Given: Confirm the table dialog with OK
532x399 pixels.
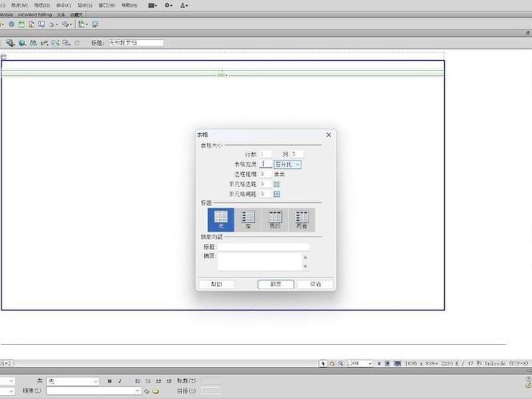Looking at the screenshot, I should tap(275, 284).
